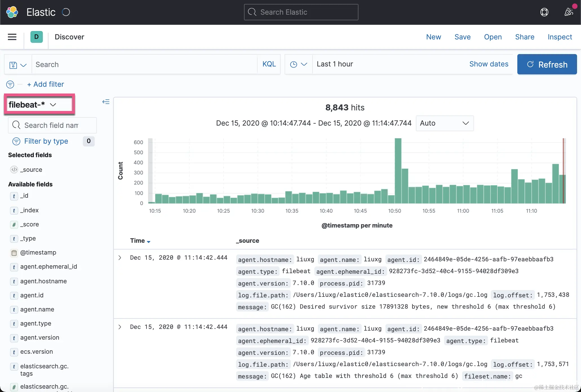Open the Auto interval dropdown
The image size is (581, 392).
click(444, 123)
